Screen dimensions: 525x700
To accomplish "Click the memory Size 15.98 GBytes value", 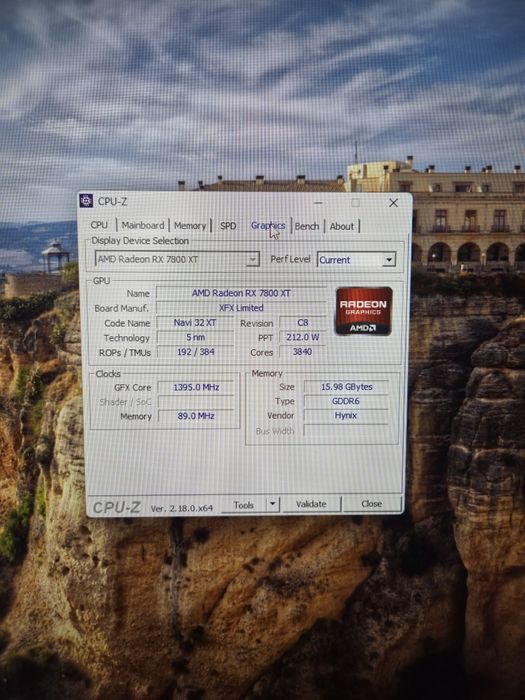I will [x=346, y=387].
